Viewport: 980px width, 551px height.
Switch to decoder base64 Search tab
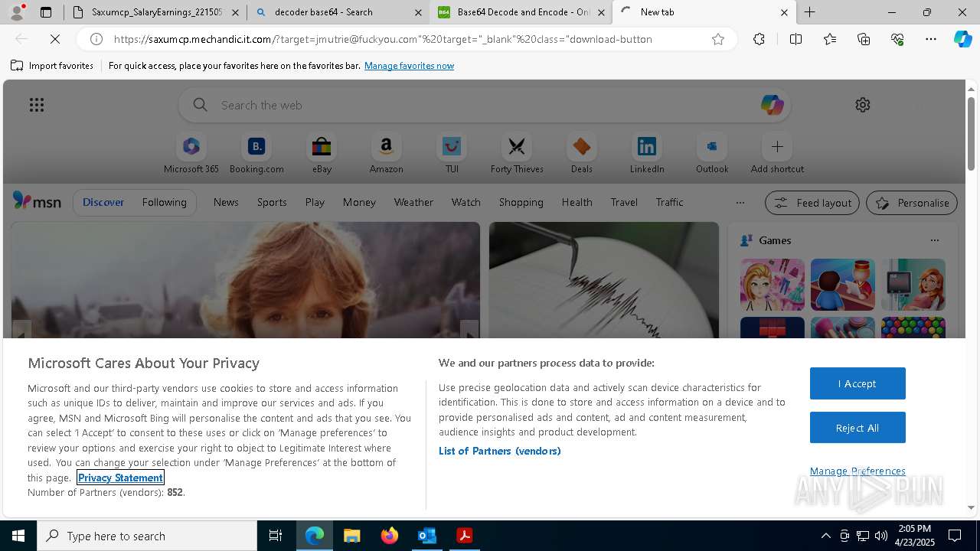(x=338, y=12)
